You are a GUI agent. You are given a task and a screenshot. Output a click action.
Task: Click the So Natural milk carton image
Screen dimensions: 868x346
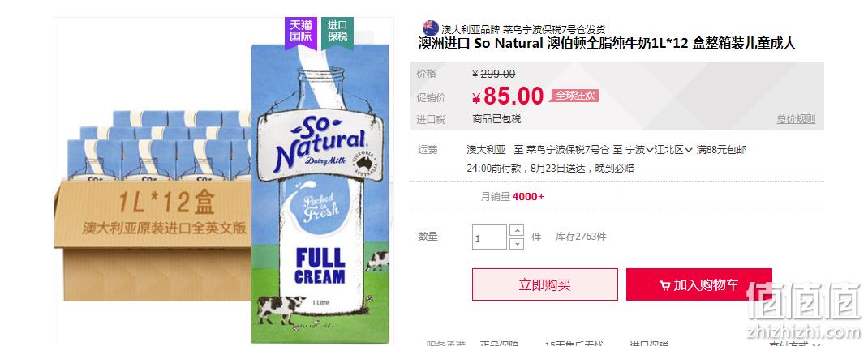(320, 194)
